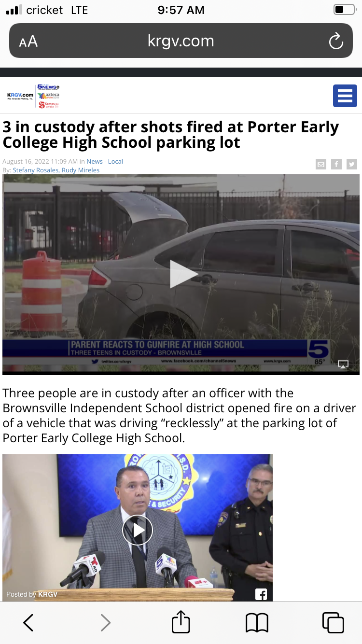Play the press conference Facebook video
Screen dimensions: 362x644
point(138,530)
